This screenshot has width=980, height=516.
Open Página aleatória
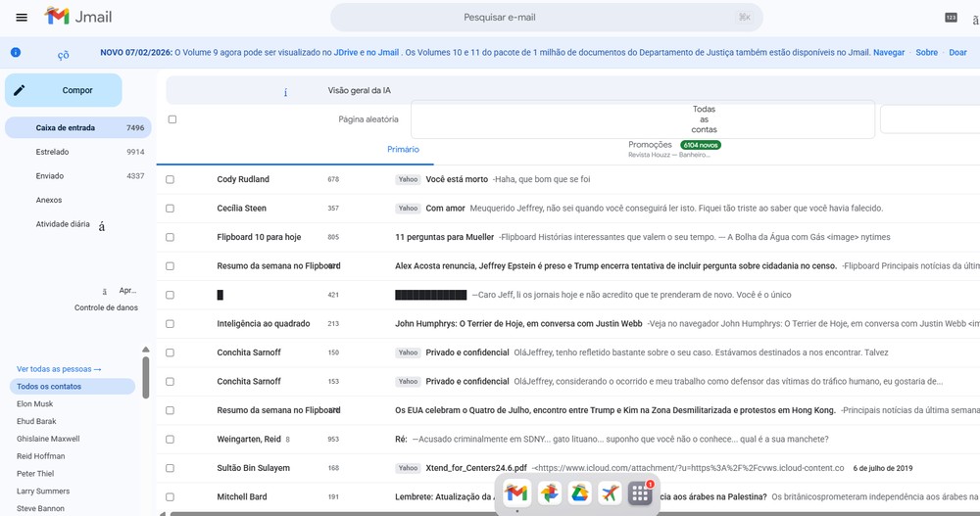point(368,119)
